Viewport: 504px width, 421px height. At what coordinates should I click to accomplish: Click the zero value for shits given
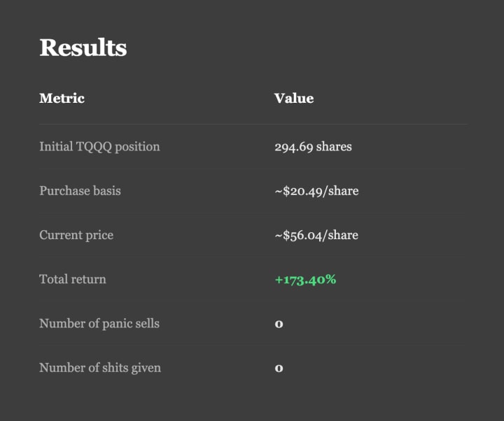point(279,369)
